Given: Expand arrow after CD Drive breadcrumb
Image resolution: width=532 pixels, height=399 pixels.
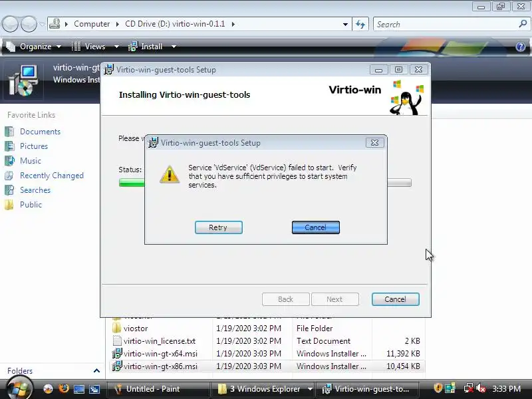Looking at the screenshot, I should (233, 24).
